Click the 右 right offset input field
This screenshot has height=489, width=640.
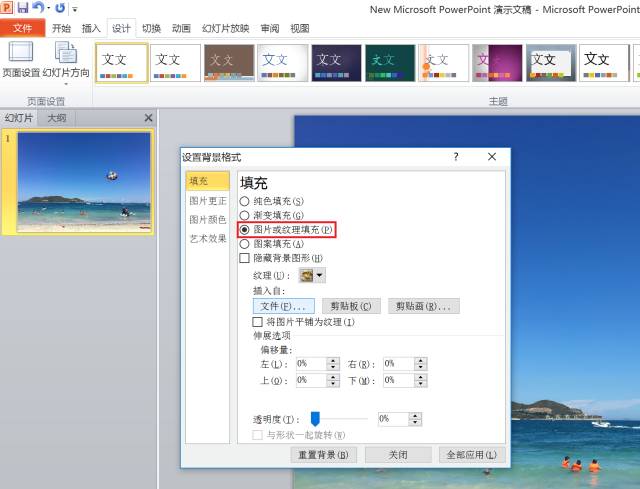click(398, 364)
